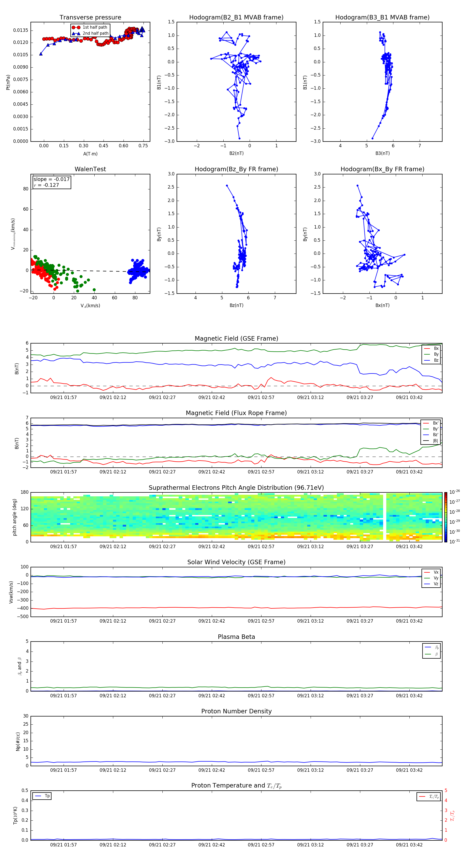Viewport: 473px width, 868px height.
Task: Click '09/21 02:57' tick under GSE magnetic field
Action: [x=261, y=398]
